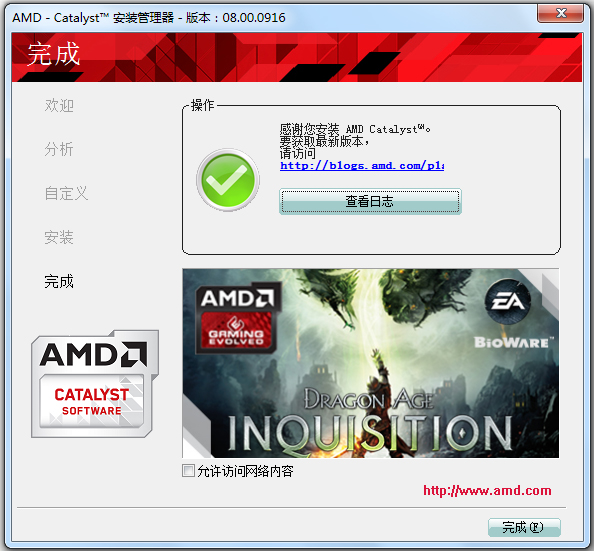The height and width of the screenshot is (551, 594).
Task: Select the 完成 step in sidebar
Action: click(x=59, y=281)
